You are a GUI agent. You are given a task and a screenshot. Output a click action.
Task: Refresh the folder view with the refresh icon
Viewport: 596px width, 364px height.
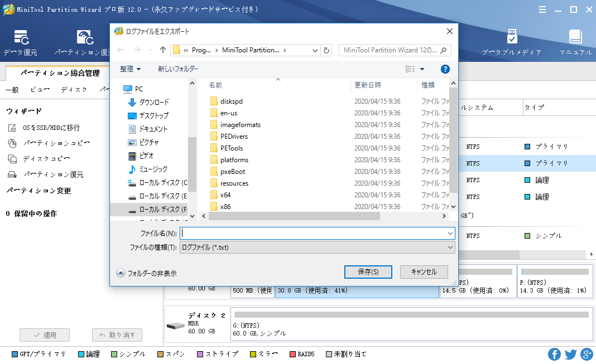327,50
